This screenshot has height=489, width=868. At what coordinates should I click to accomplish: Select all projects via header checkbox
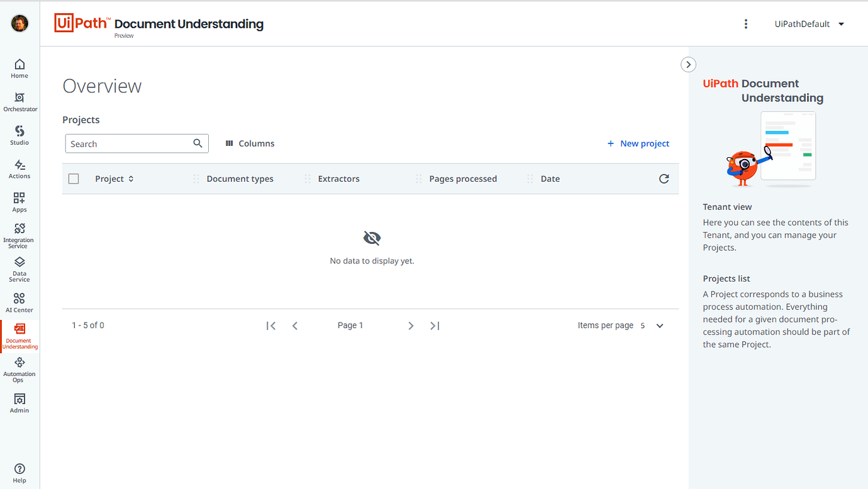pos(74,179)
